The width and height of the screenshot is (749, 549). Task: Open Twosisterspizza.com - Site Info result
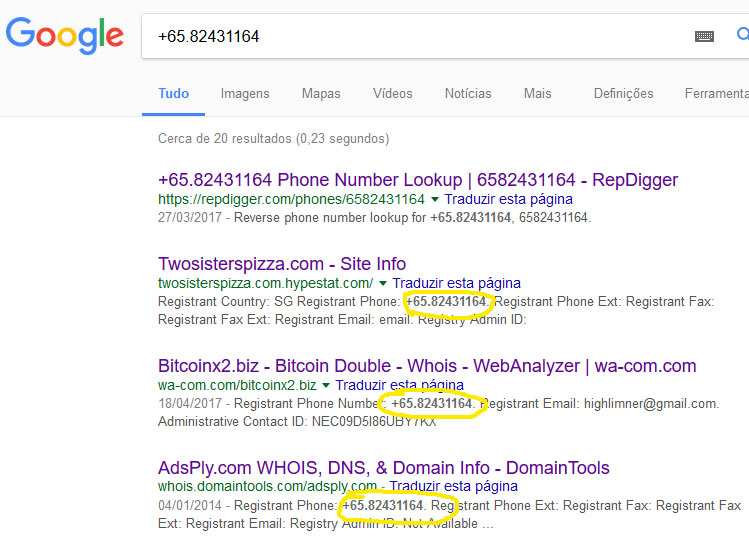pyautogui.click(x=282, y=264)
